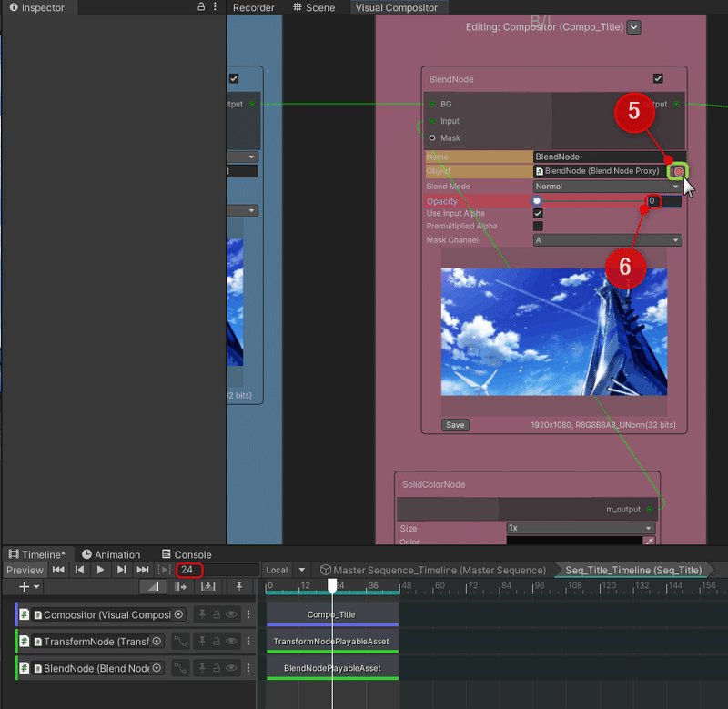Open the Inspector panel options menu
728x709 pixels.
[x=215, y=6]
